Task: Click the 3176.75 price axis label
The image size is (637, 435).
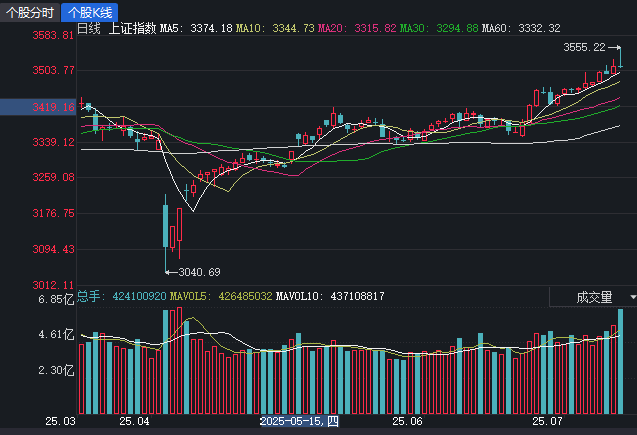Action: coord(54,213)
